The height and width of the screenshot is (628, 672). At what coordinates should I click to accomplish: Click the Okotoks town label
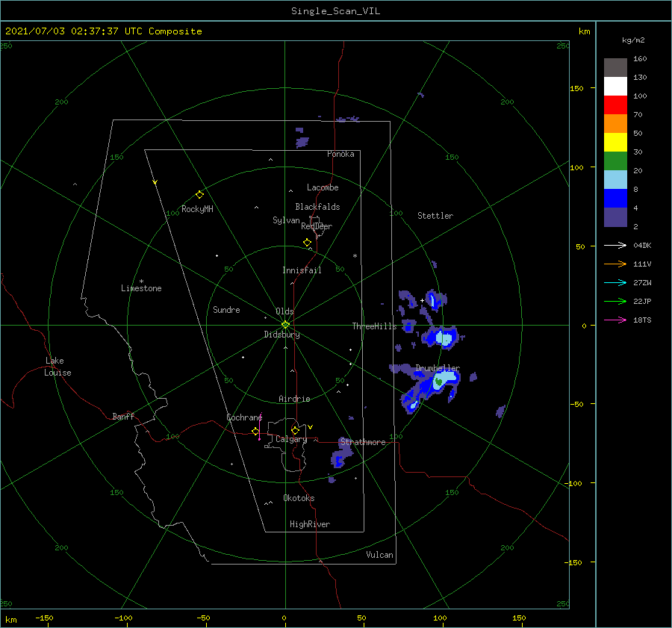(299, 498)
